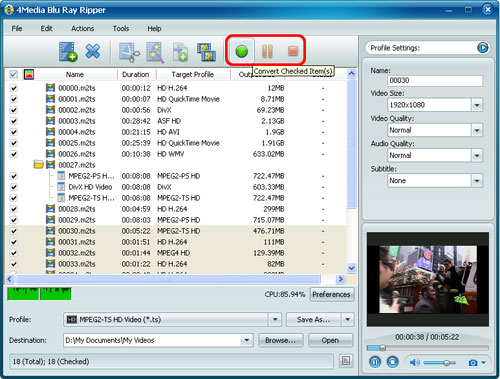Open the Video Size dropdown
This screenshot has height=379, width=500.
point(477,105)
